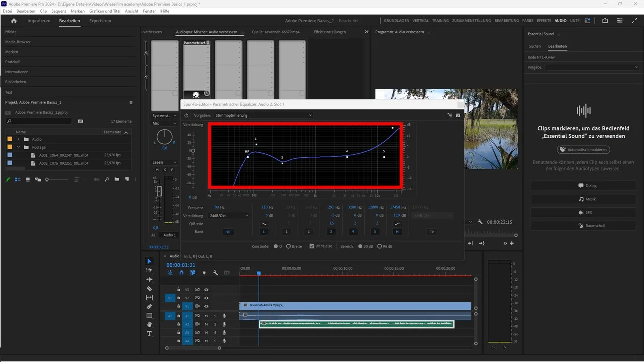Assign the Musik audio type
The image size is (644, 362).
[x=584, y=199]
